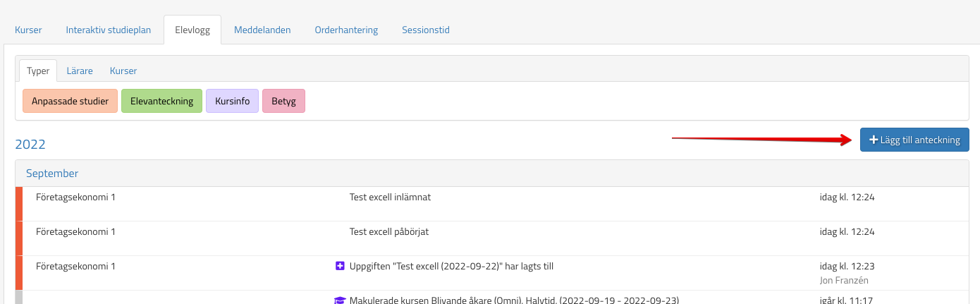Select the Typer filter sub-tab
The height and width of the screenshot is (304, 980).
tap(38, 71)
